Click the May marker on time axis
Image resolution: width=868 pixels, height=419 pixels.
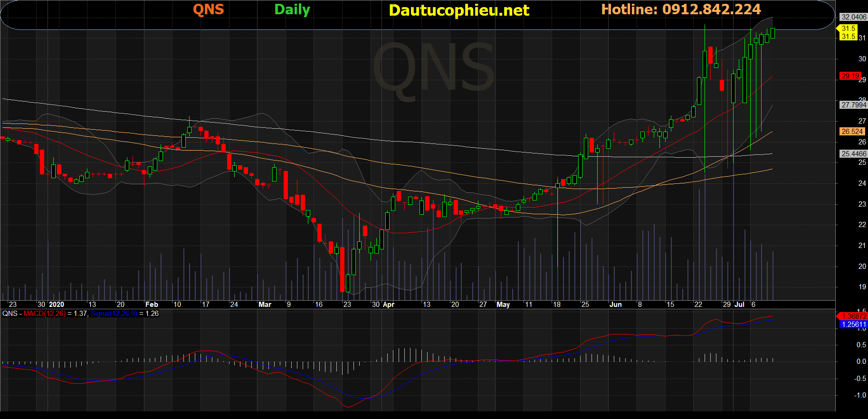tap(503, 305)
